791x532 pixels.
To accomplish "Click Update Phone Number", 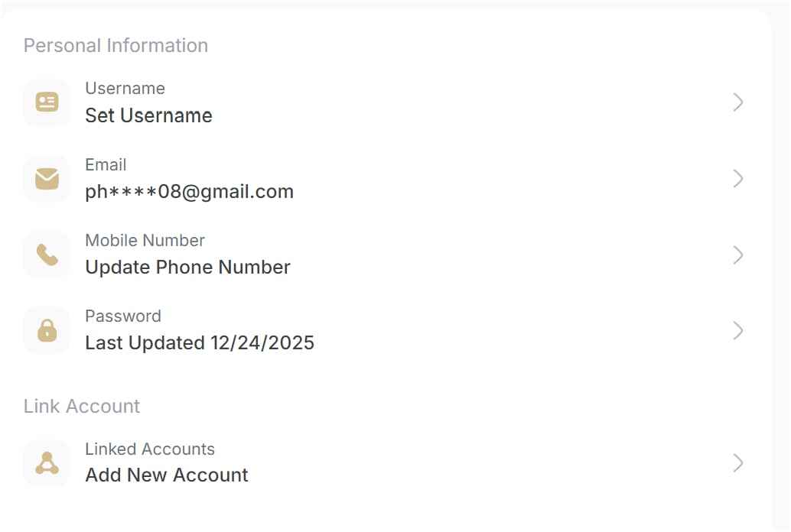I will (187, 268).
